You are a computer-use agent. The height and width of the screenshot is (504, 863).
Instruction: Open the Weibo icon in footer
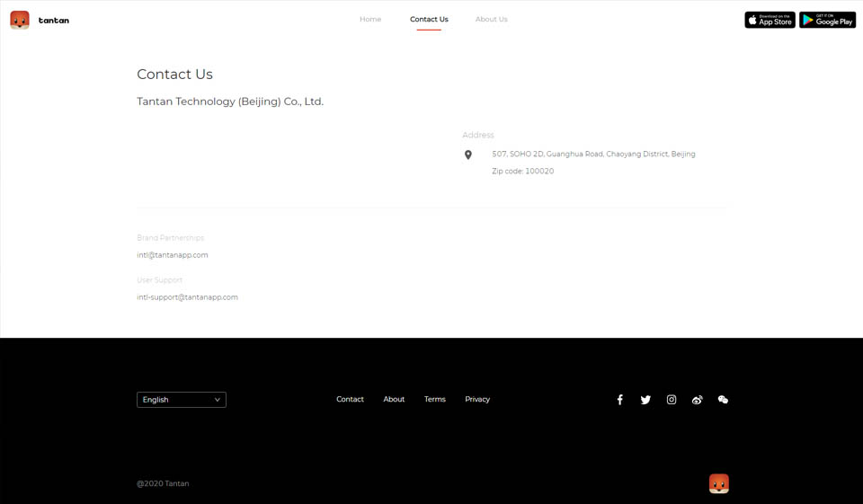tap(697, 400)
